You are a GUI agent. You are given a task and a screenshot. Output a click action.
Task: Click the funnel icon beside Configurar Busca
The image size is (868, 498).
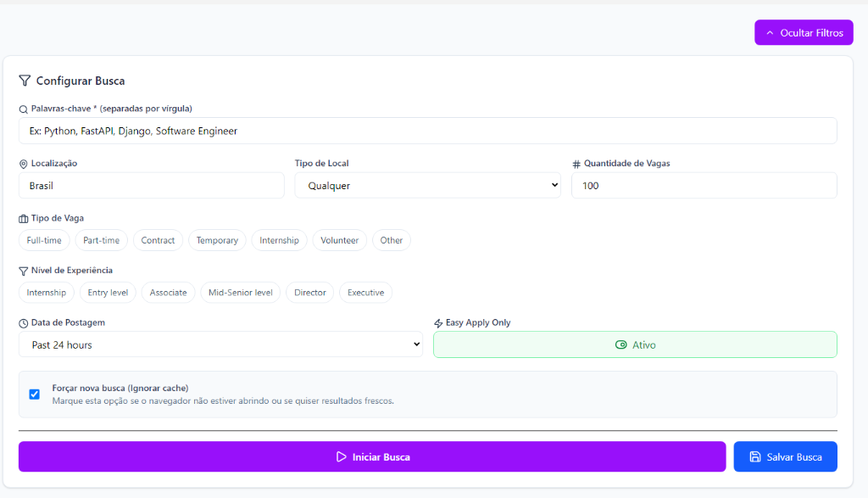click(x=25, y=81)
